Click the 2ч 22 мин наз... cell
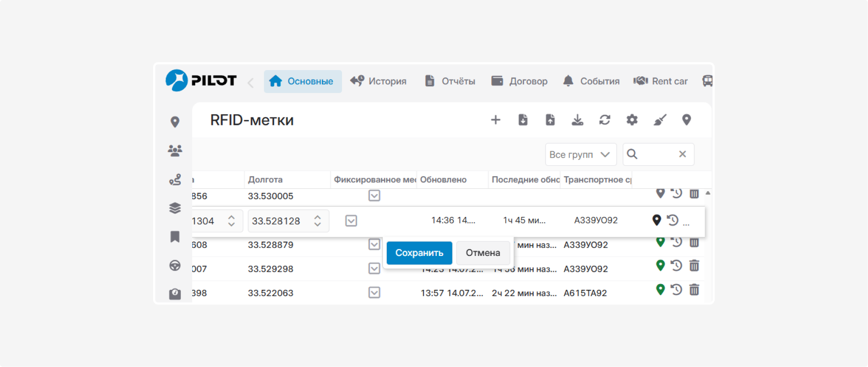The height and width of the screenshot is (367, 868). pyautogui.click(x=524, y=293)
